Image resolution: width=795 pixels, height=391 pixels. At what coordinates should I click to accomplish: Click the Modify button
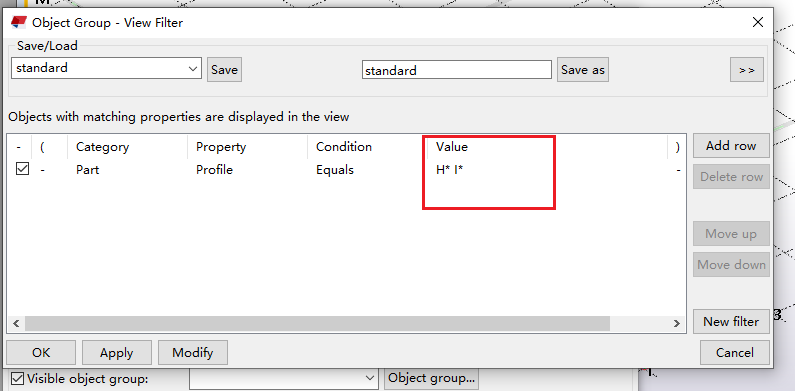click(x=193, y=352)
